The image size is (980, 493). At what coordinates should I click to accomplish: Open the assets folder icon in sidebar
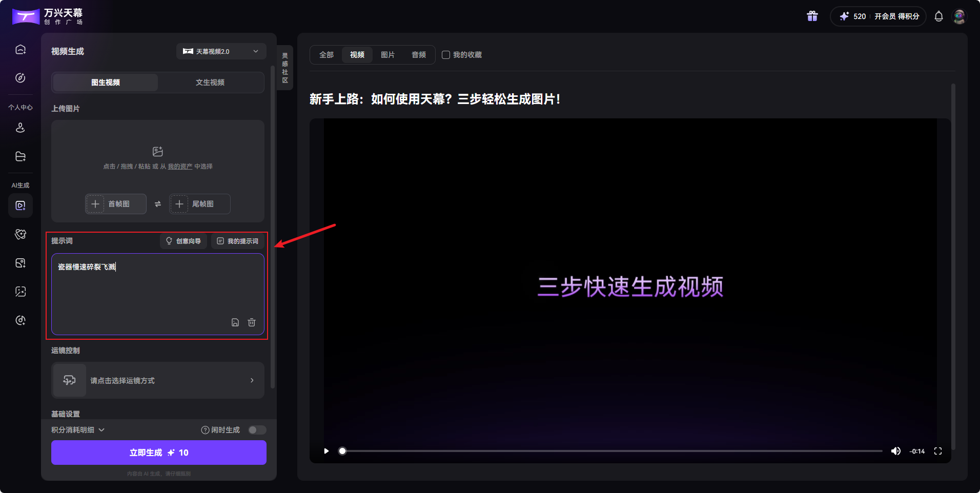20,156
